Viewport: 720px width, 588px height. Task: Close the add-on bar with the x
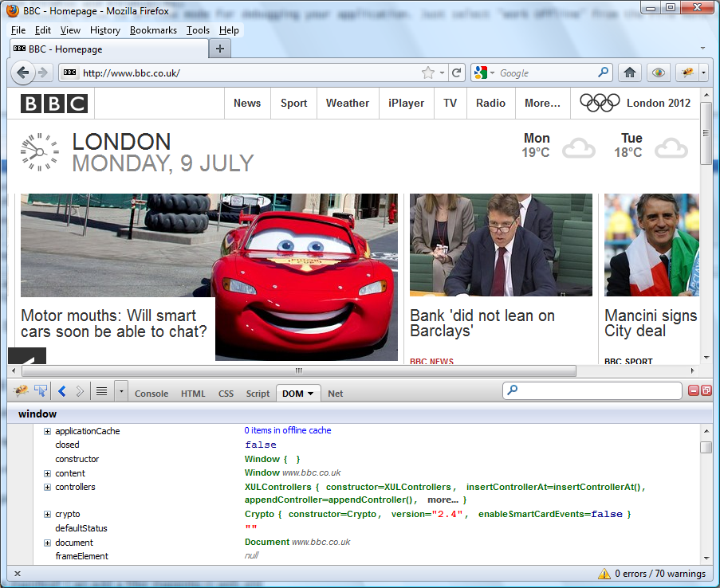[18, 574]
